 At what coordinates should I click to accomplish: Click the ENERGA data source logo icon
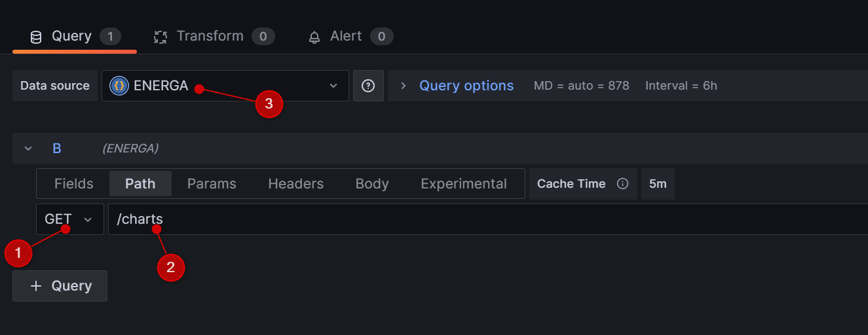click(x=119, y=86)
